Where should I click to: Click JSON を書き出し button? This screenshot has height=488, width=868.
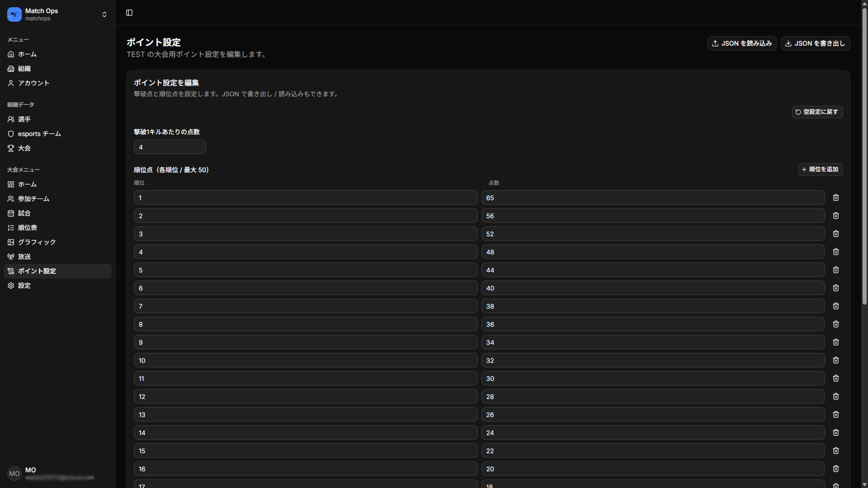pyautogui.click(x=815, y=43)
